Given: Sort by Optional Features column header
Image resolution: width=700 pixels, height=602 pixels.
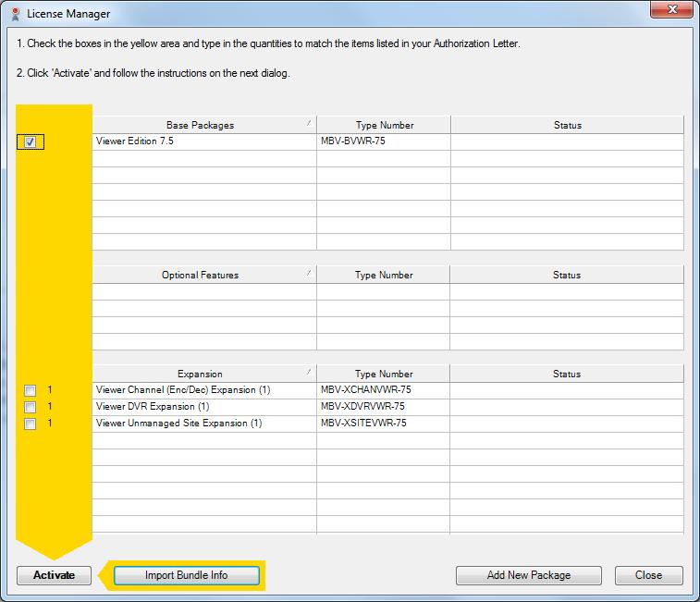Looking at the screenshot, I should click(x=204, y=275).
